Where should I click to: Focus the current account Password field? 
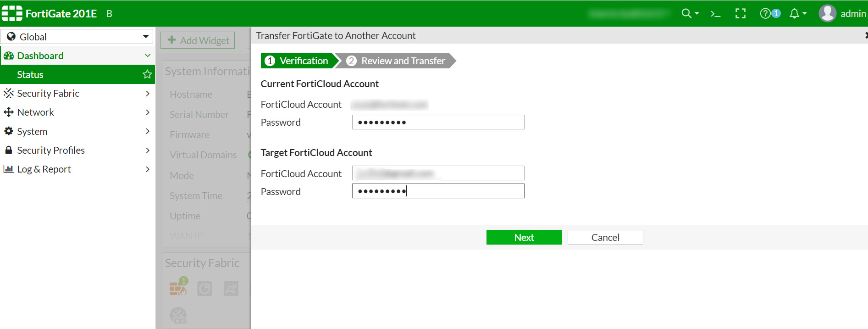pyautogui.click(x=438, y=123)
